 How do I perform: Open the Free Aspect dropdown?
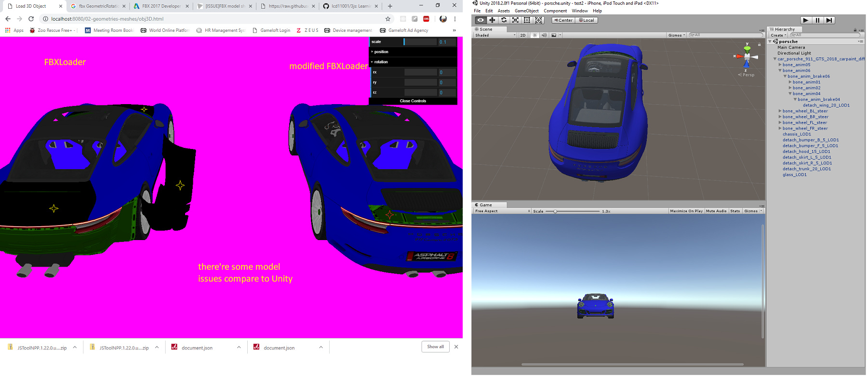502,211
